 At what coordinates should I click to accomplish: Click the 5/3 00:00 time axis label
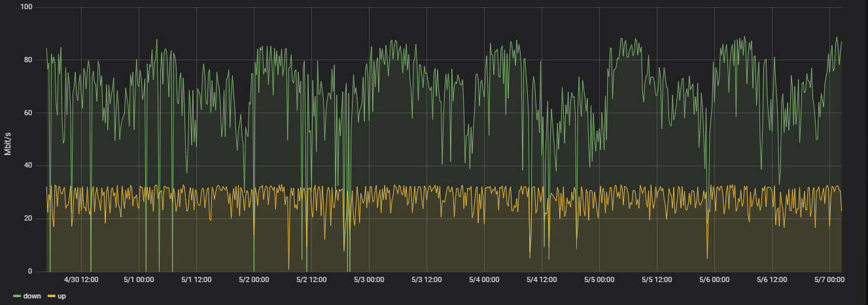coord(369,279)
